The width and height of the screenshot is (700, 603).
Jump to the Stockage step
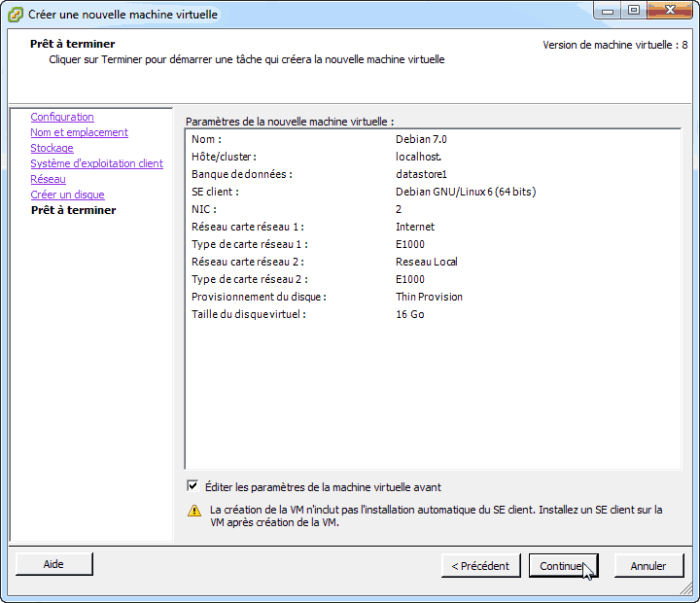pos(52,148)
